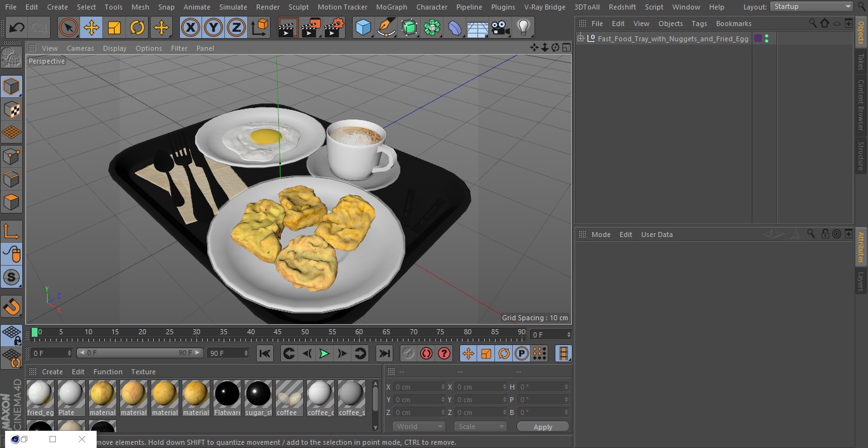Toggle Position keyframe recording icon
The width and height of the screenshot is (868, 448).
468,353
